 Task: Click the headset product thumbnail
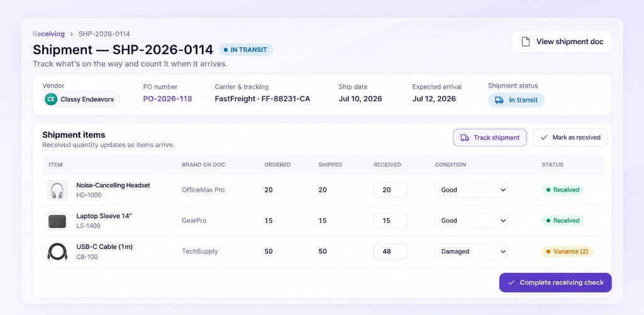57,190
